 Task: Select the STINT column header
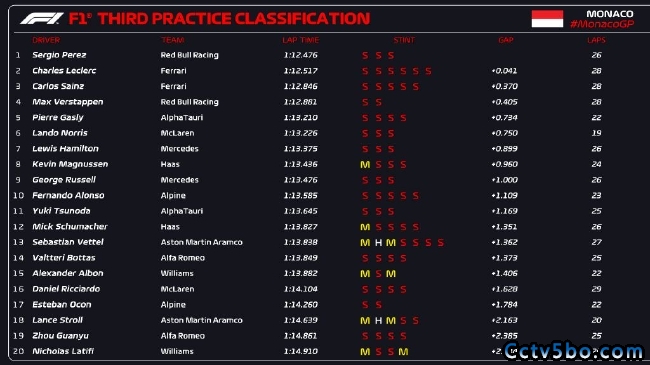[404, 40]
